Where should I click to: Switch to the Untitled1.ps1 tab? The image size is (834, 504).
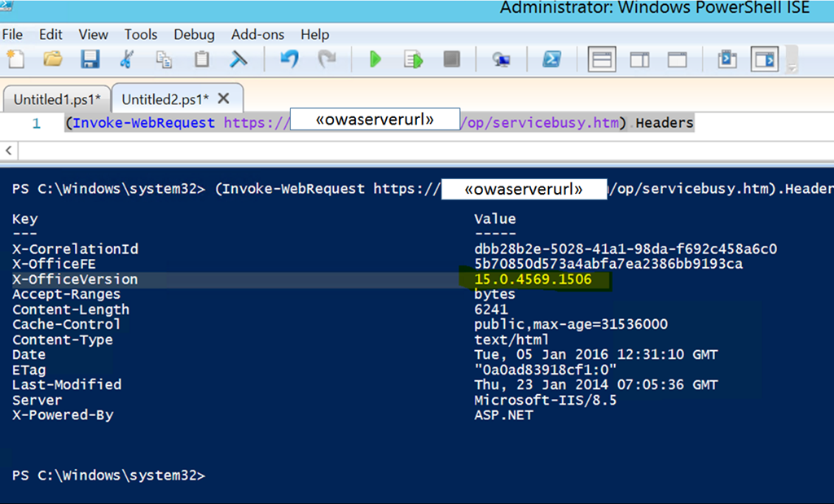click(57, 99)
